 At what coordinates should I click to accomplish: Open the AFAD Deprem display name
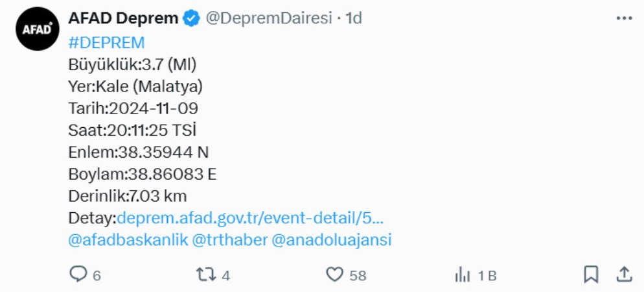pyautogui.click(x=122, y=19)
